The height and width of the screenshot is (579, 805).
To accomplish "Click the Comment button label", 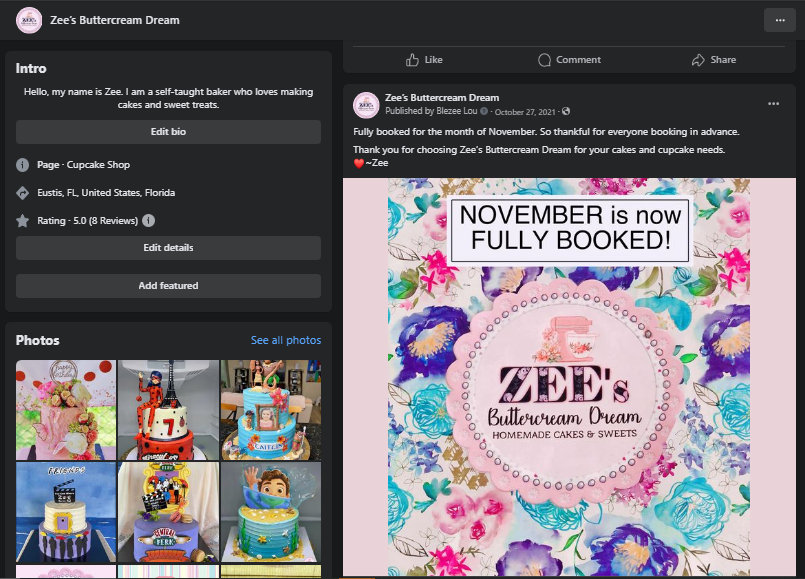I will point(578,60).
